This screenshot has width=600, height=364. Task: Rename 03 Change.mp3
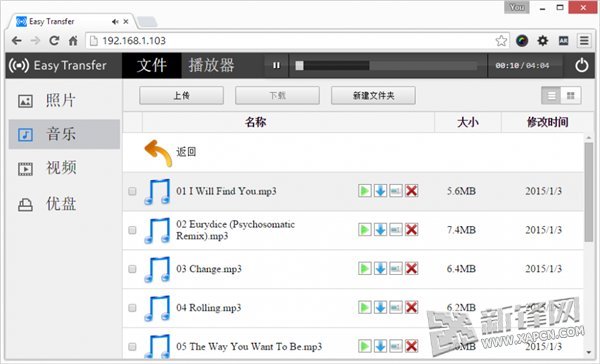click(396, 268)
